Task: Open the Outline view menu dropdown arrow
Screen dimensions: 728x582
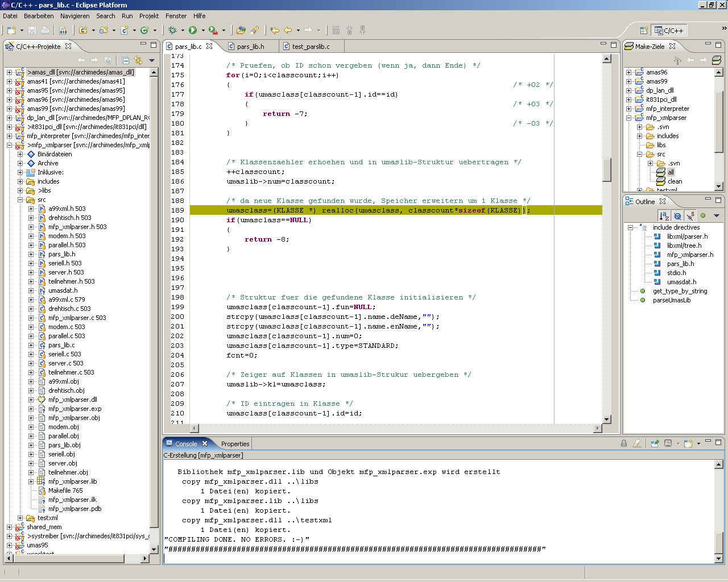Action: [716, 216]
